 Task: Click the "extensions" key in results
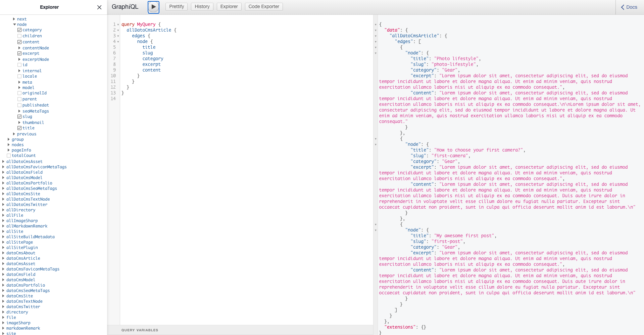click(x=400, y=327)
